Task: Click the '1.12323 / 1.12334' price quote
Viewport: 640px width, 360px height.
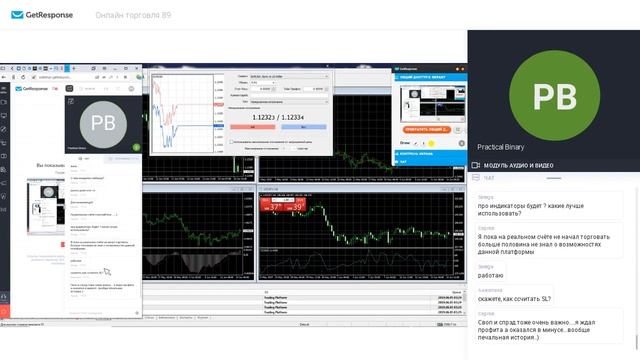Action: coord(278,118)
